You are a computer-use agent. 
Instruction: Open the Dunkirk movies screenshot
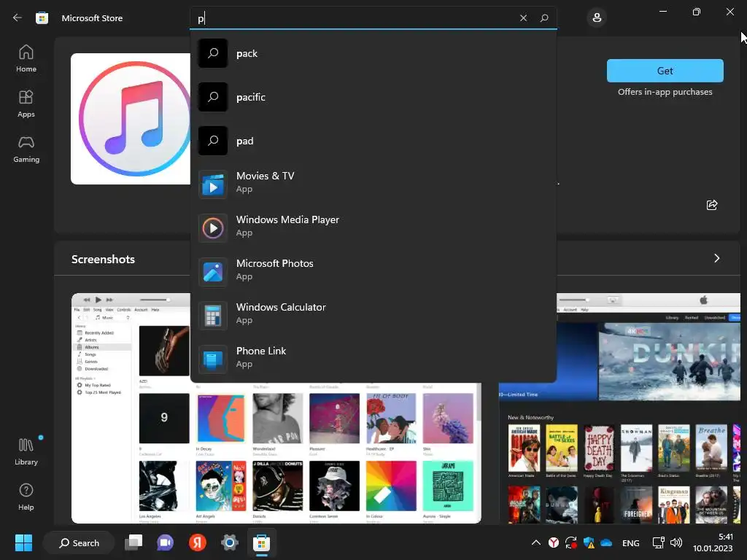pos(619,408)
